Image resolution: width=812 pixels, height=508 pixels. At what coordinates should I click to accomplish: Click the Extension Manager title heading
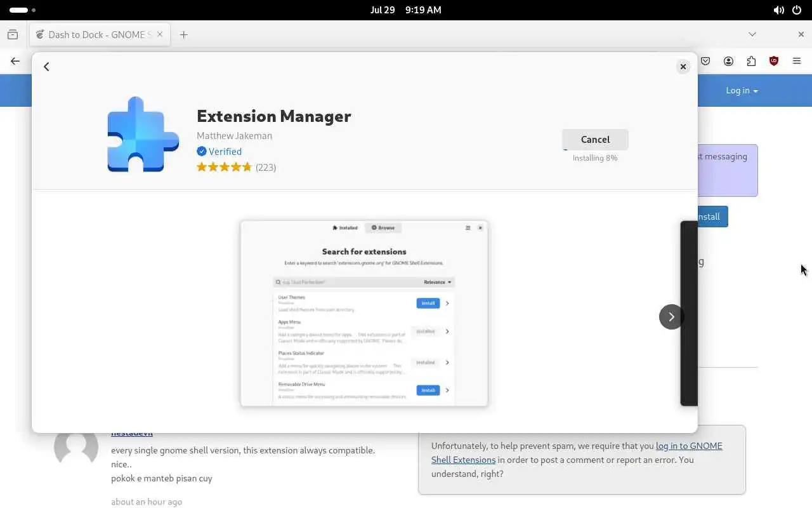click(x=274, y=116)
